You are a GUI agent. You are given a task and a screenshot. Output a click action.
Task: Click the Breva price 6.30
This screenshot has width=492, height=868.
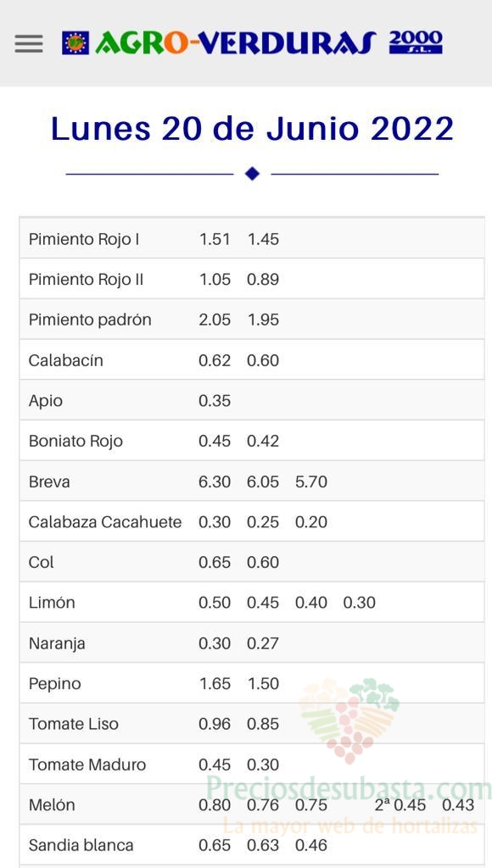pyautogui.click(x=215, y=481)
